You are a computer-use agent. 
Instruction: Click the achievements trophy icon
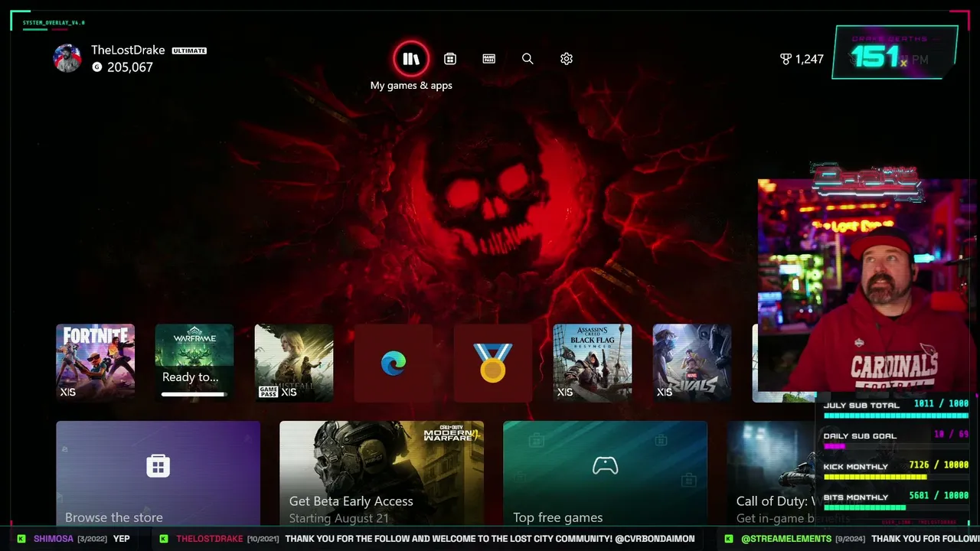point(786,59)
